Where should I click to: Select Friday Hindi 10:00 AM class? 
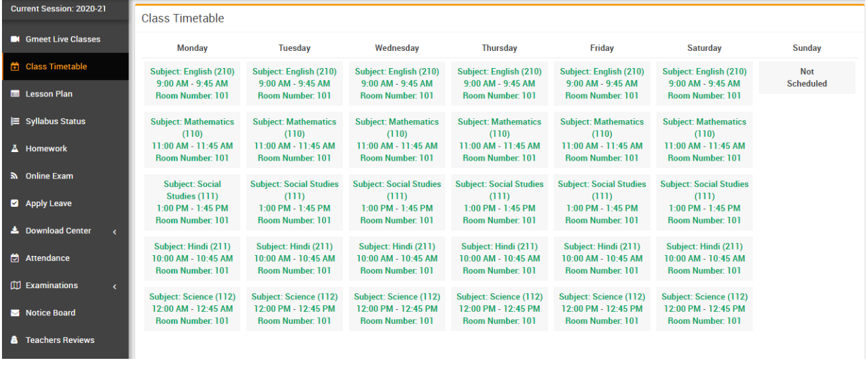pyautogui.click(x=602, y=258)
